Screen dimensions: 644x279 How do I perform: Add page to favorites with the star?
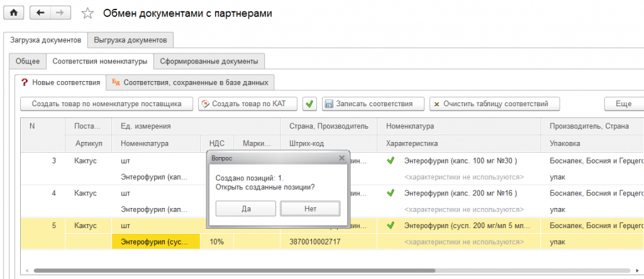87,14
